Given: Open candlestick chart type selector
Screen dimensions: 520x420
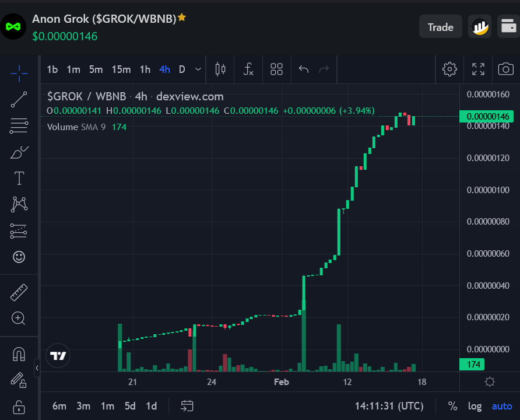Looking at the screenshot, I should pos(220,69).
